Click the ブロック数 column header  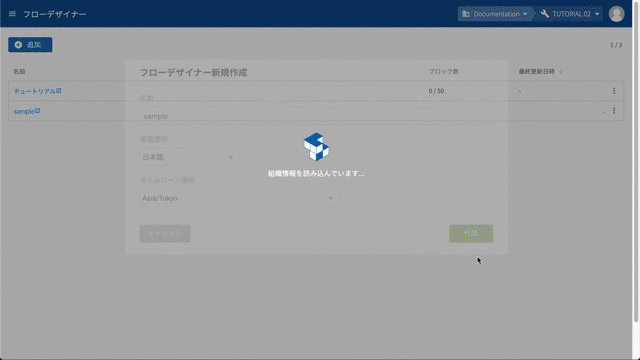[444, 71]
